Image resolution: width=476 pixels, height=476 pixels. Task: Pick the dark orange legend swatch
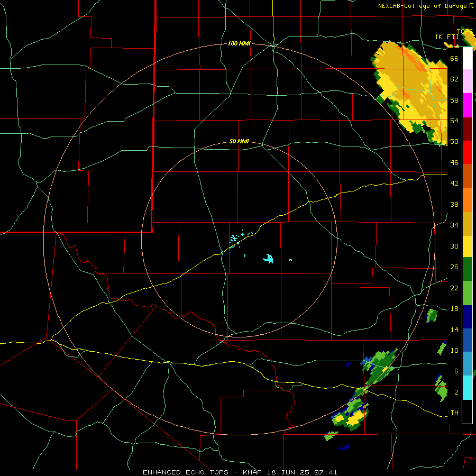[467, 176]
